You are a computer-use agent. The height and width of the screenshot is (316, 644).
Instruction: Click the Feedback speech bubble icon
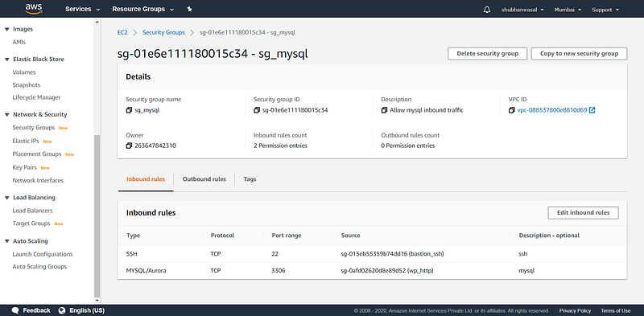coord(15,310)
